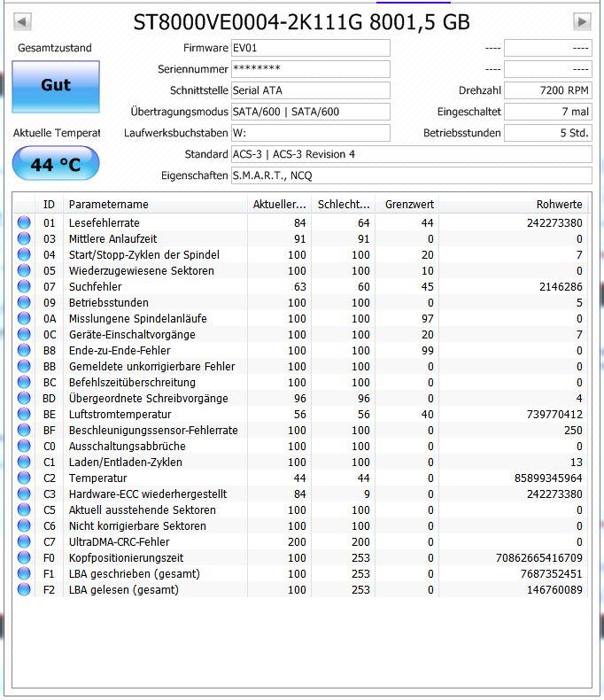Click the Standard ACS-3 field
The width and height of the screenshot is (604, 700).
tap(411, 154)
